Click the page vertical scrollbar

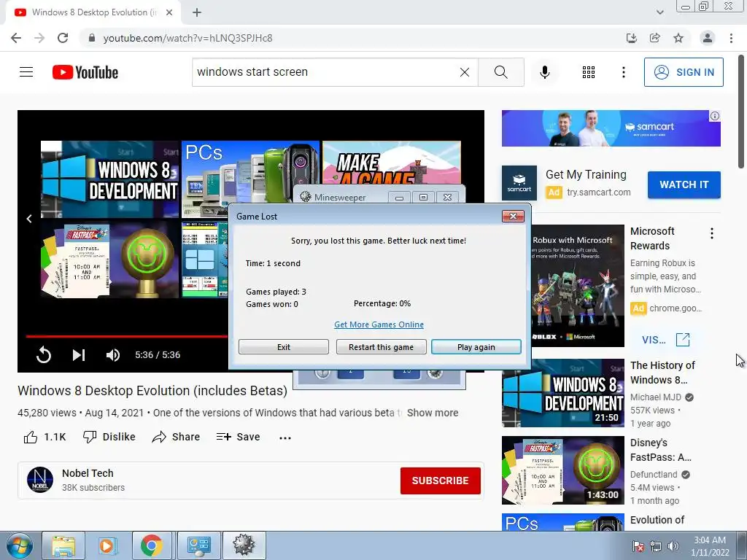741,111
